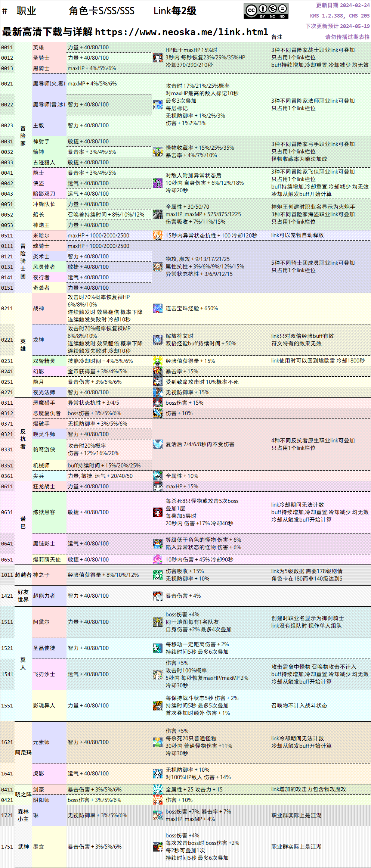Select the 更新日期 2024-02-24 text
Screen dimensions: 371x868
pos(343,5)
